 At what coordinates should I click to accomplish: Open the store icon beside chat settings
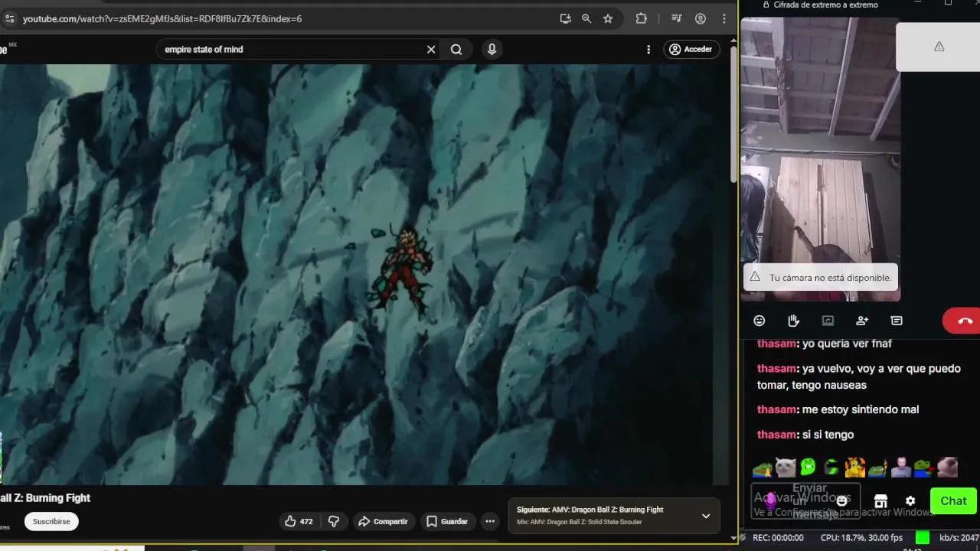point(880,500)
